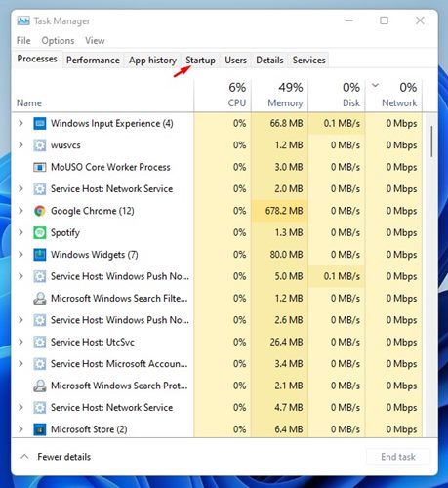Expand Service Host: UtcSvc entry
The width and height of the screenshot is (448, 488).
click(20, 342)
